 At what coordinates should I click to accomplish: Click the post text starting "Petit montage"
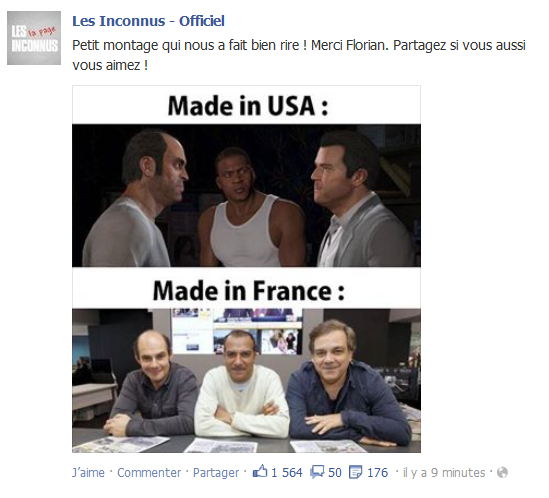pos(299,55)
